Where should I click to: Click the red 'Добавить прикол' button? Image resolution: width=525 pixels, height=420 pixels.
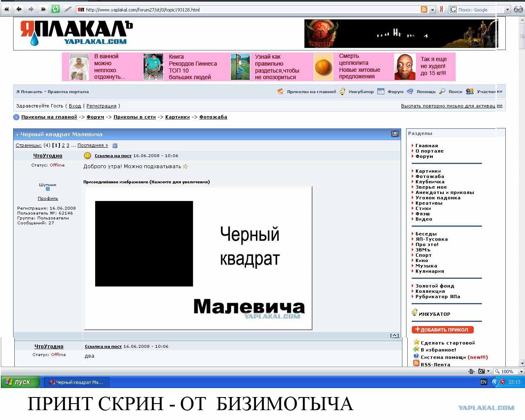click(443, 330)
